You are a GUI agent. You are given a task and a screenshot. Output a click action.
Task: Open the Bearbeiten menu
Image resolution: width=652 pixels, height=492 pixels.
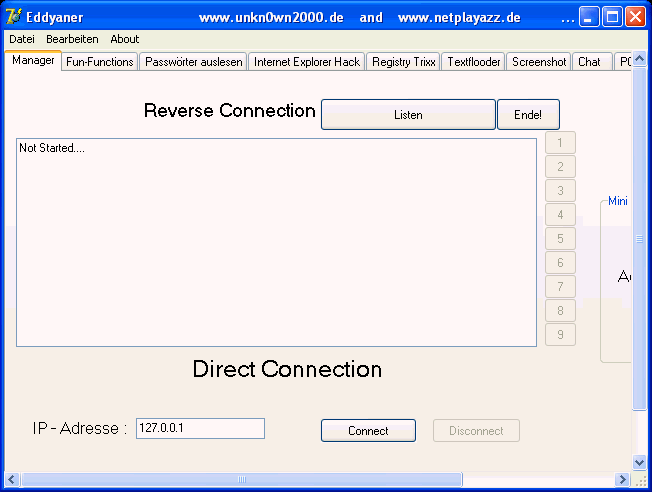72,39
